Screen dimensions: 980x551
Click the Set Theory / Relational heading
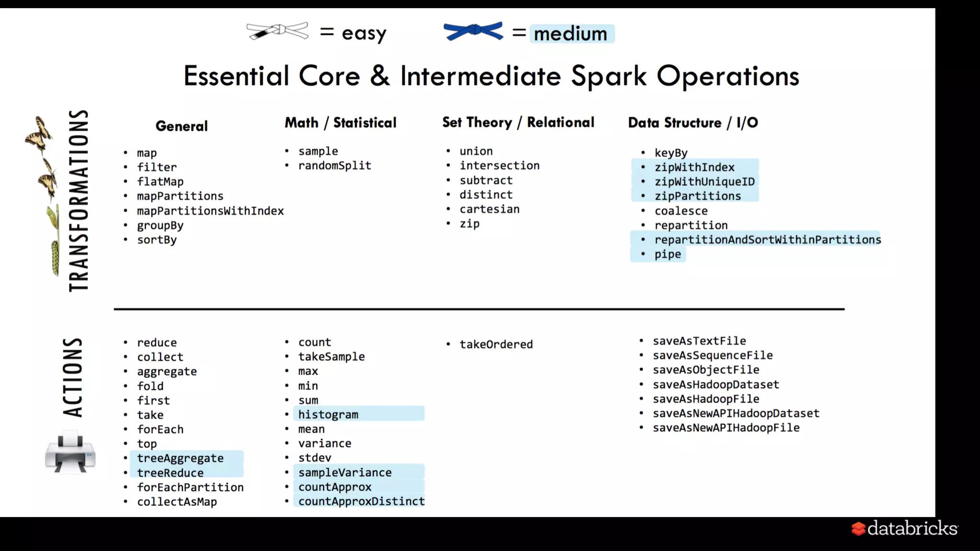point(518,122)
